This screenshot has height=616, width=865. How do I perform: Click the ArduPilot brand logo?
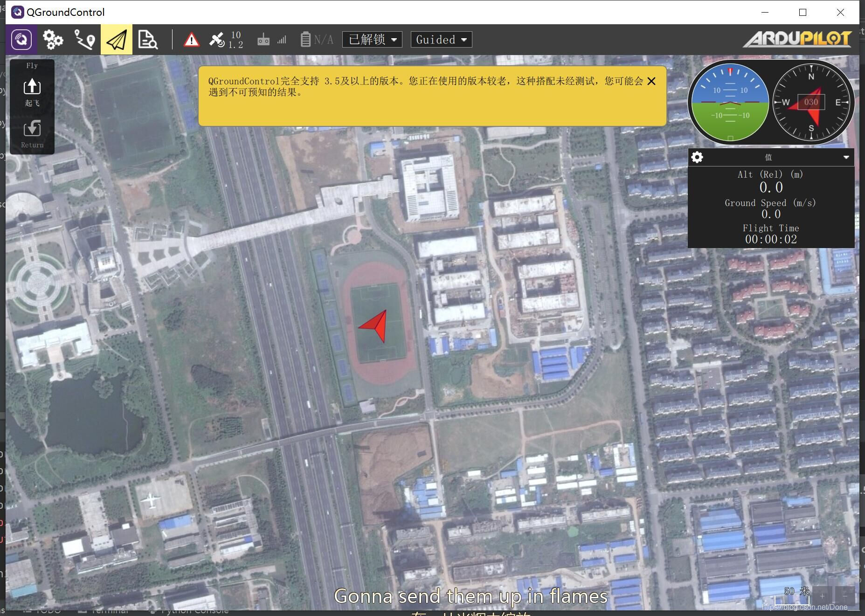coord(797,39)
